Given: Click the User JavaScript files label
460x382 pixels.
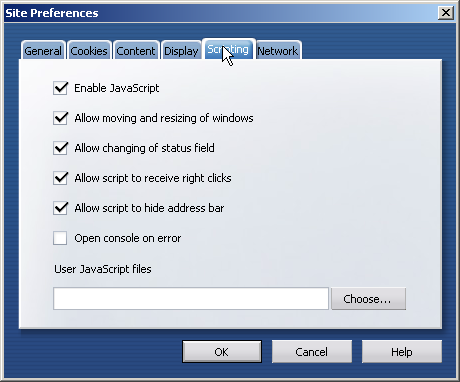Looking at the screenshot, I should [103, 269].
